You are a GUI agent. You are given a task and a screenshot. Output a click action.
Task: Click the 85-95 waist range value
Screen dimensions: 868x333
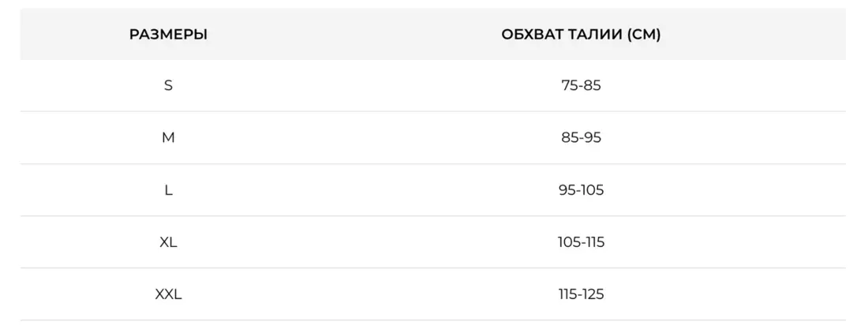[x=581, y=137]
